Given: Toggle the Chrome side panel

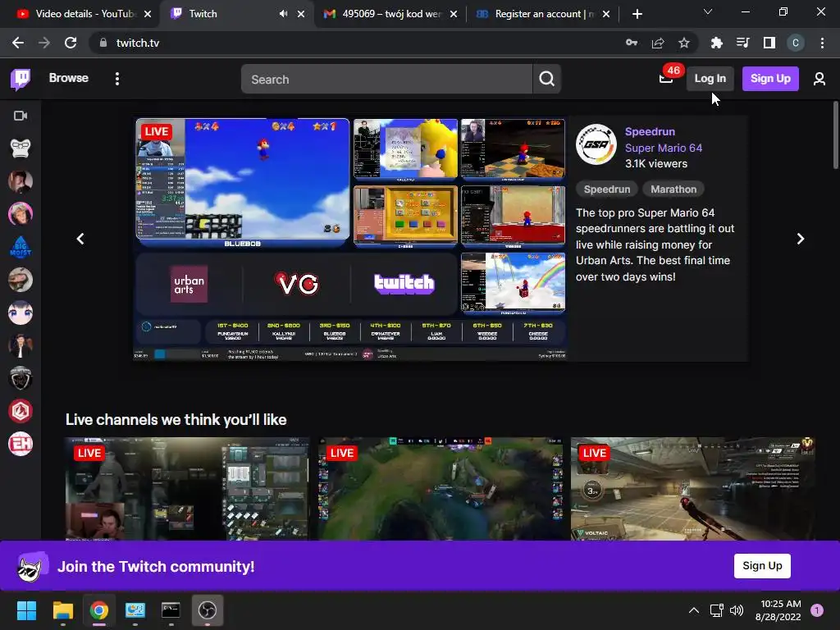Looking at the screenshot, I should click(769, 43).
